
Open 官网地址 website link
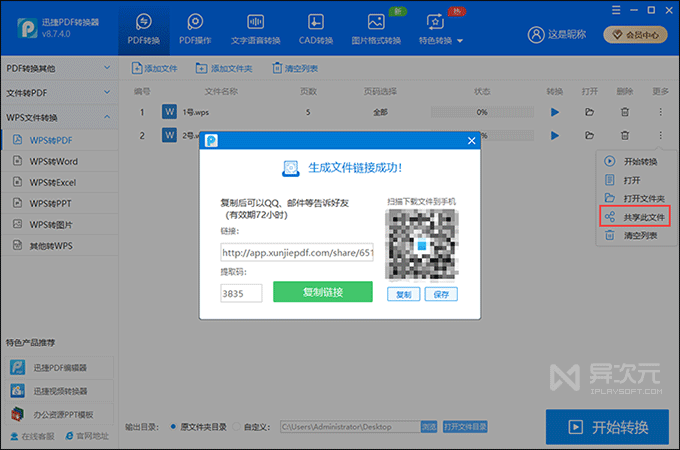click(x=87, y=436)
